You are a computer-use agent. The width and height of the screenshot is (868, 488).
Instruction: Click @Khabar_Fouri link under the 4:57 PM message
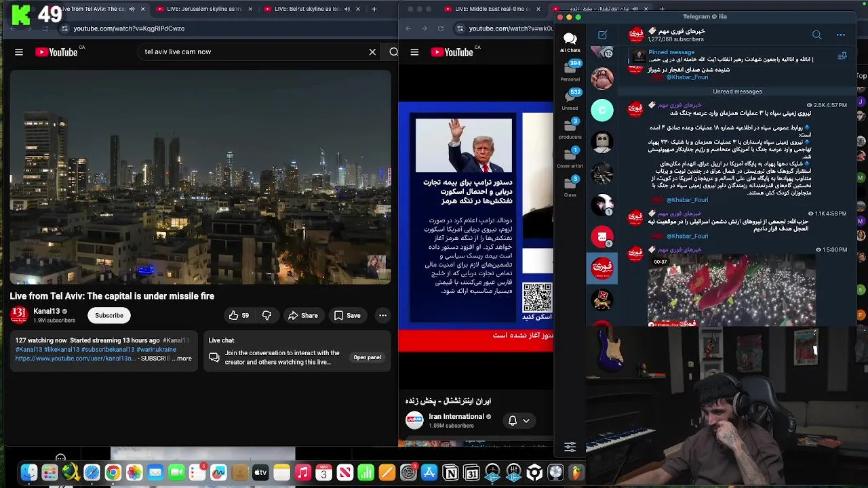click(x=687, y=200)
